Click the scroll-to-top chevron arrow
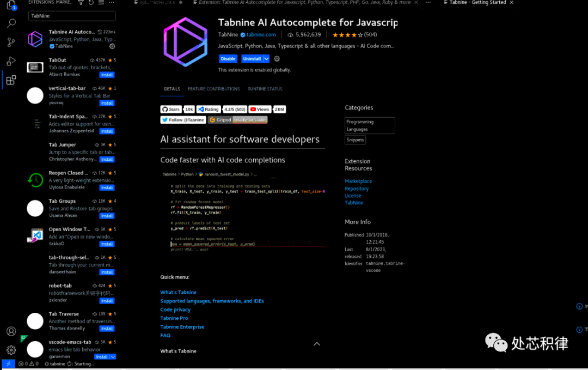Screen dimensions: 588x370 (317, 344)
